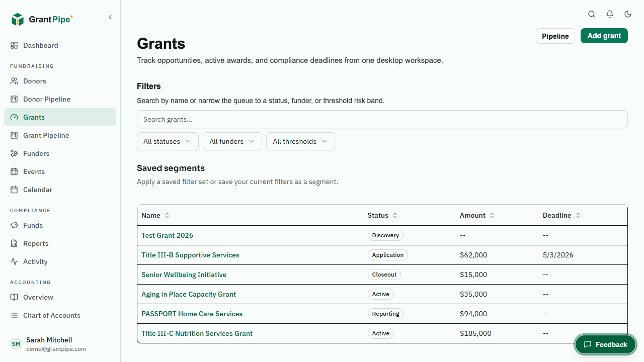Sort by Deadline column arrows
The width and height of the screenshot is (644, 362).
[578, 215]
